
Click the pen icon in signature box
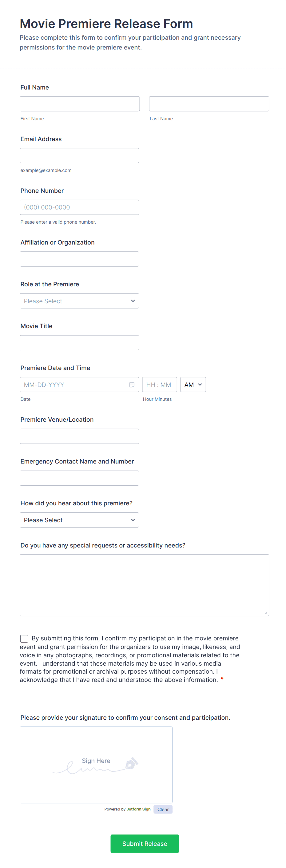coord(131,763)
